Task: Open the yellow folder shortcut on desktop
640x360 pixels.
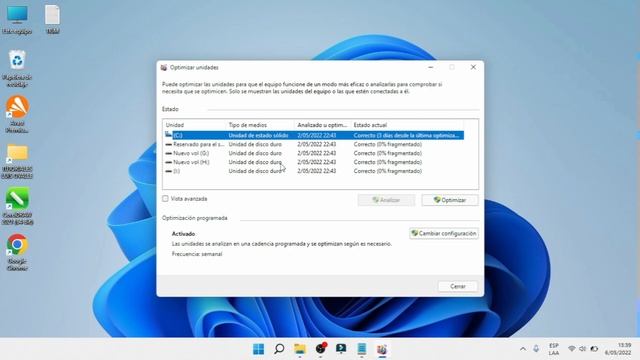Action: pos(17,161)
